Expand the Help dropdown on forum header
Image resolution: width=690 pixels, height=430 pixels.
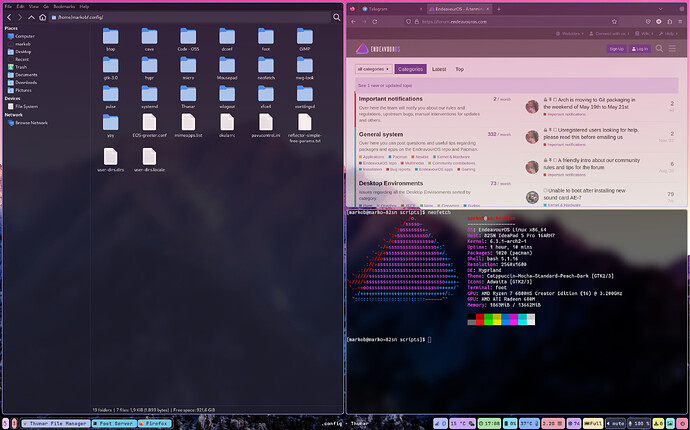(667, 33)
